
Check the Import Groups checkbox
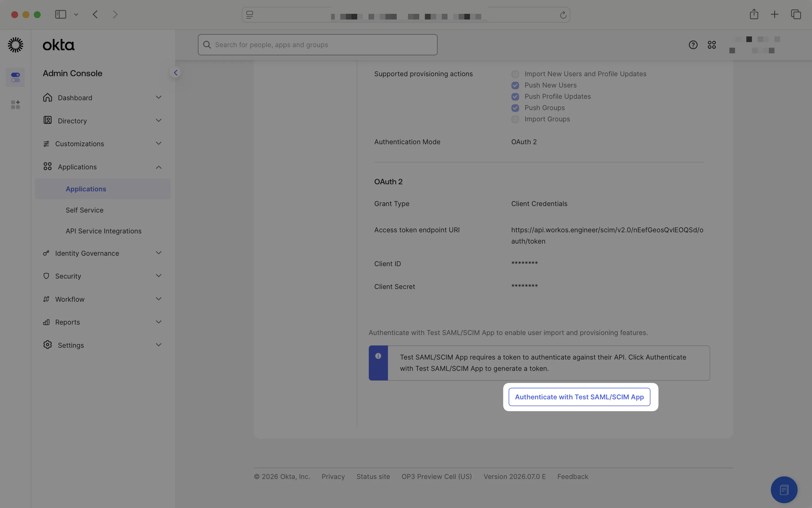[x=515, y=119]
